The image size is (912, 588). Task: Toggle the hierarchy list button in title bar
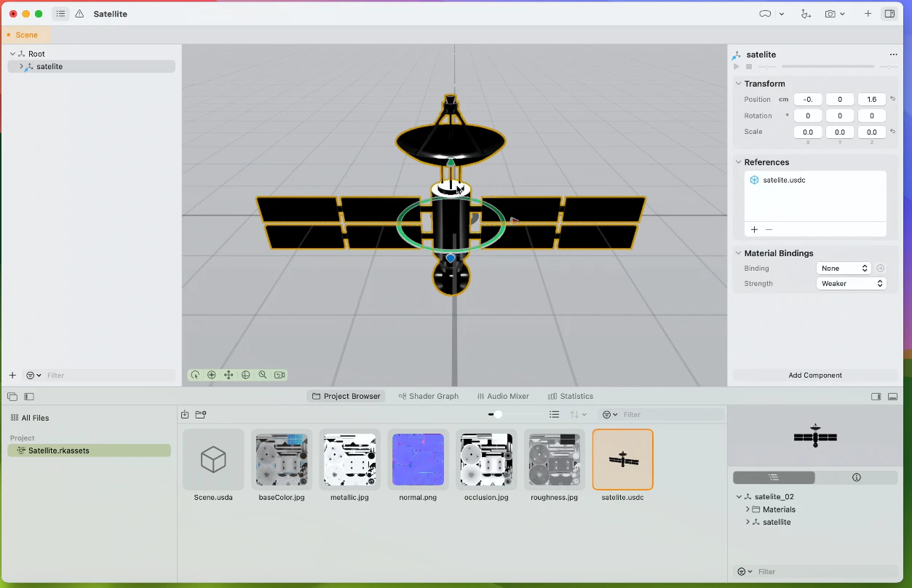[x=60, y=14]
